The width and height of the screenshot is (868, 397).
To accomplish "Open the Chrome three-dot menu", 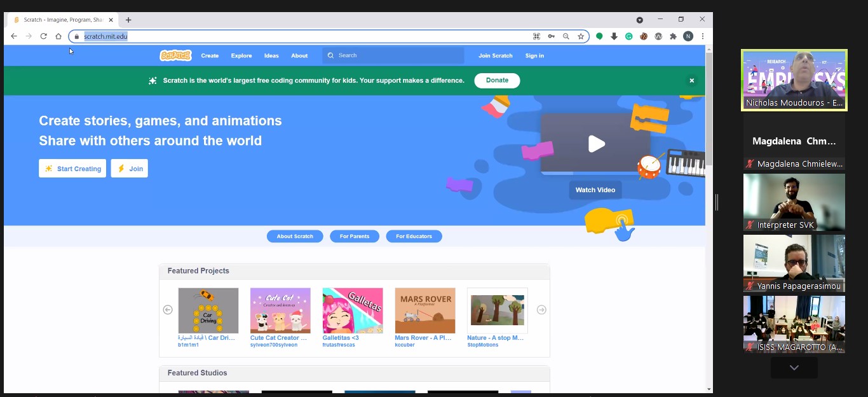I will click(x=703, y=36).
